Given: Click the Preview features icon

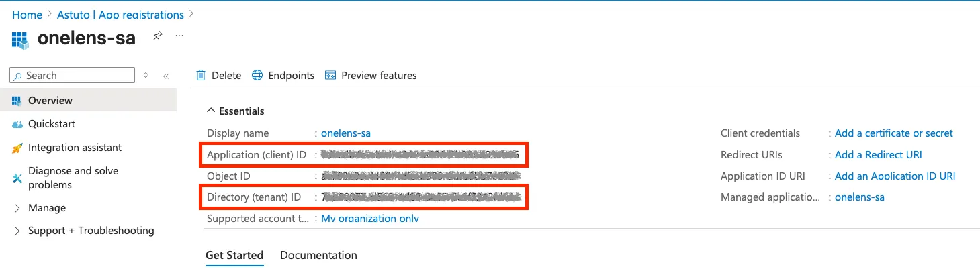Looking at the screenshot, I should [330, 75].
